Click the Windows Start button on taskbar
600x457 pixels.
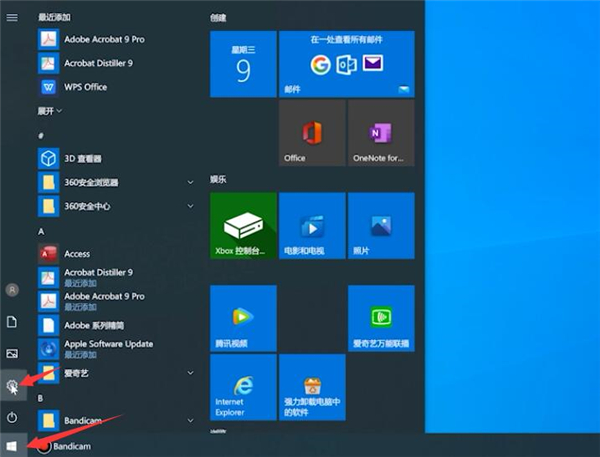pyautogui.click(x=12, y=445)
